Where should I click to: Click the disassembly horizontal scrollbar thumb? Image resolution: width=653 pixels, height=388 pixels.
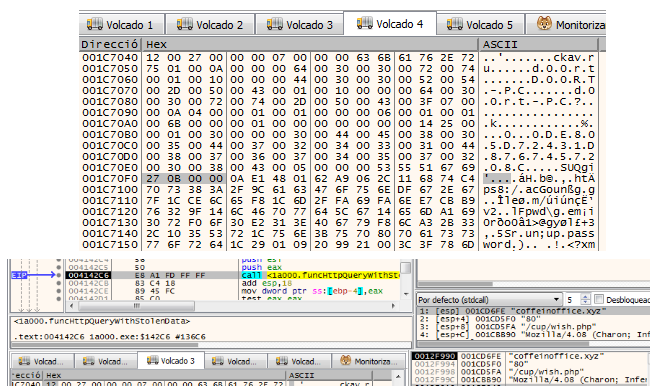click(x=136, y=306)
